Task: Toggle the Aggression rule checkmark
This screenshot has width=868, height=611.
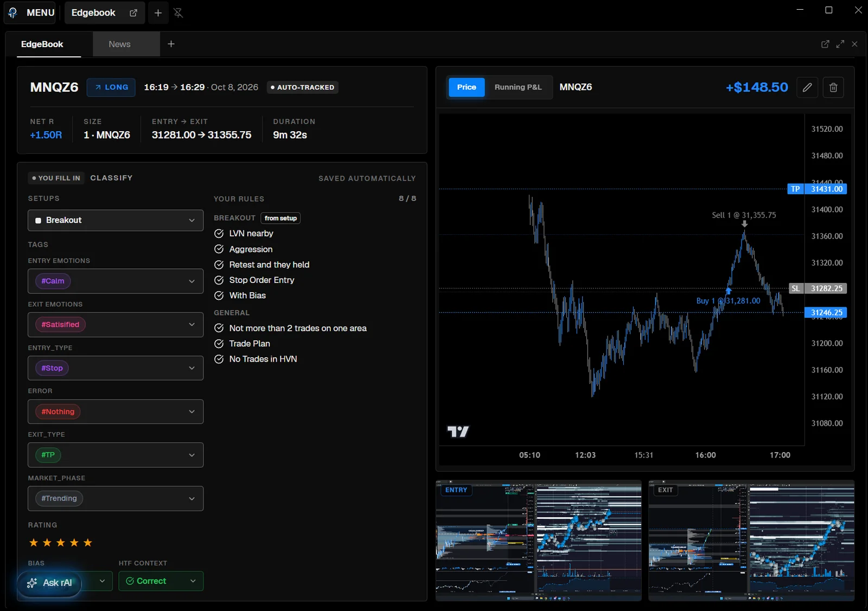Action: point(219,249)
